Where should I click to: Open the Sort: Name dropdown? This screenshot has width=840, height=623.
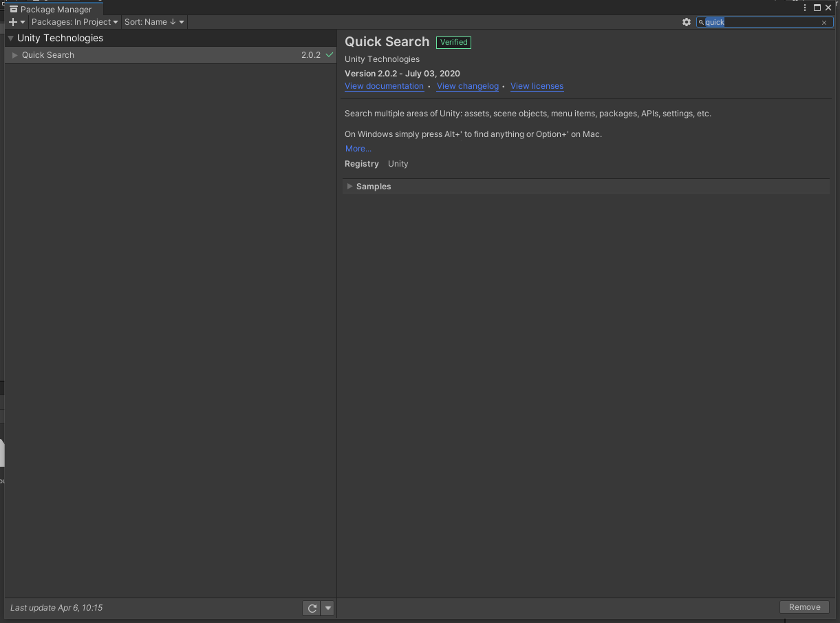[154, 22]
